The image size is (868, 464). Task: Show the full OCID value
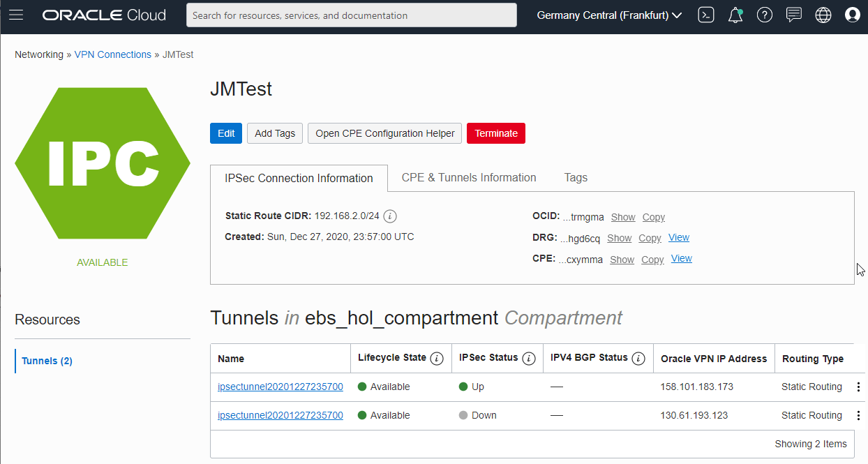623,217
